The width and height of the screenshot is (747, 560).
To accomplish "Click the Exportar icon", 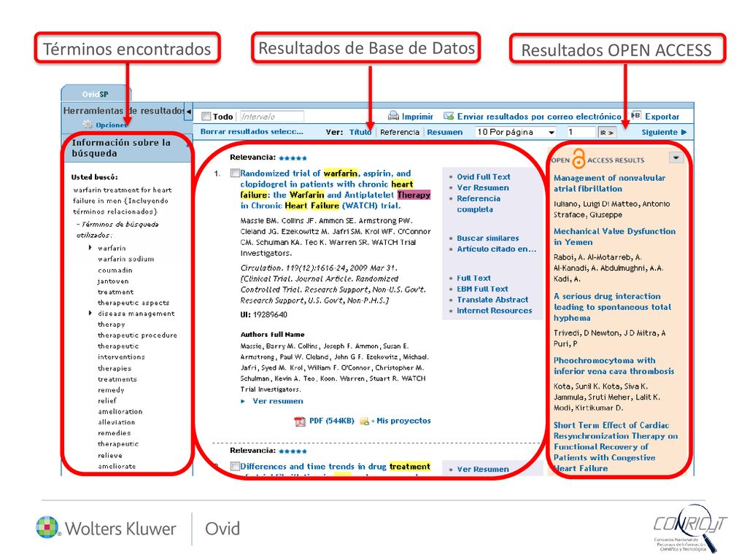I will coord(635,115).
